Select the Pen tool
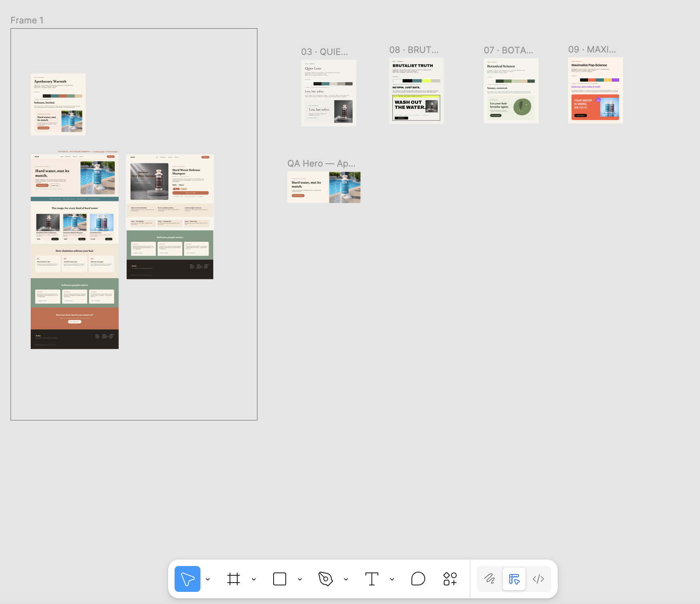This screenshot has width=700, height=604. [326, 579]
